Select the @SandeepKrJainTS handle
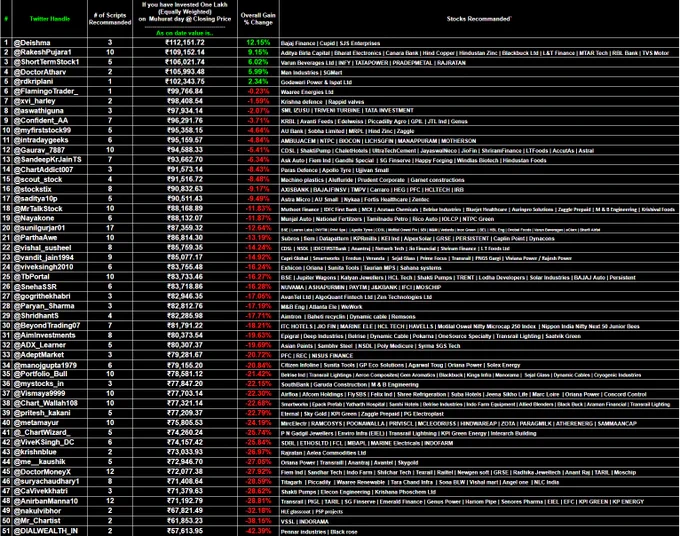 pyautogui.click(x=48, y=160)
